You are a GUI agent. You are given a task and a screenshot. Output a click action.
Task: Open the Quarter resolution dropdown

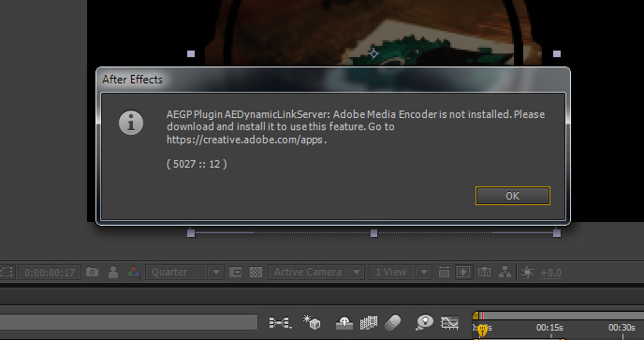[x=184, y=273]
